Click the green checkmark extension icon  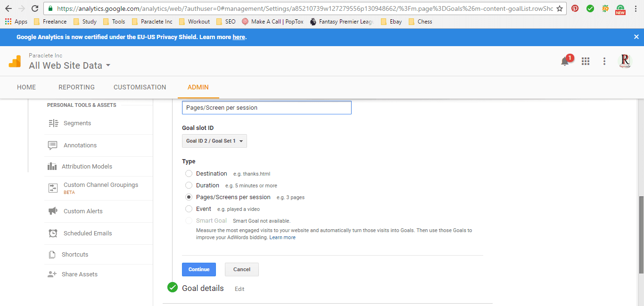click(590, 8)
